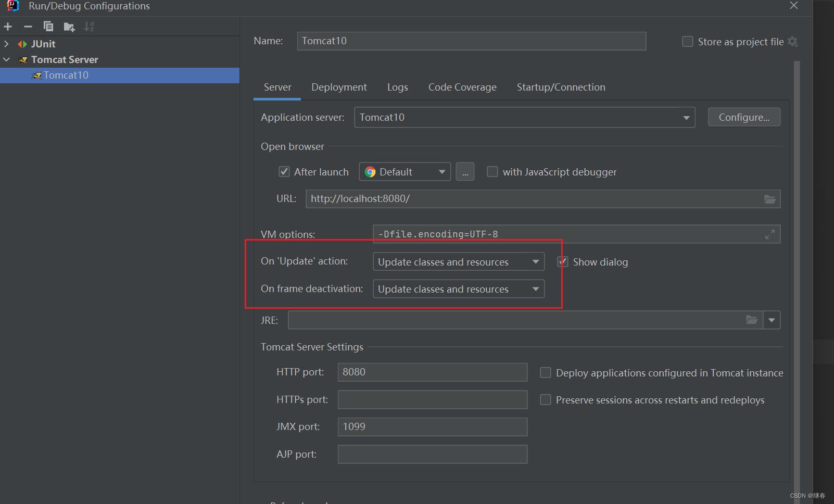Screen dimensions: 834x504
Task: Click the JUnit icon in tree
Action: (22, 44)
